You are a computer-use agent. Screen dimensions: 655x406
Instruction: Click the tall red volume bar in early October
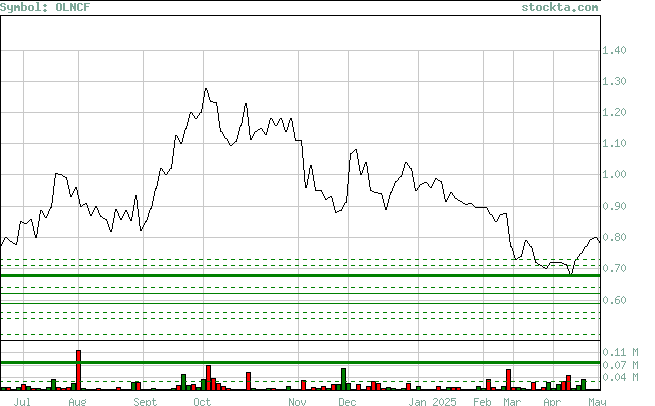coord(208,378)
